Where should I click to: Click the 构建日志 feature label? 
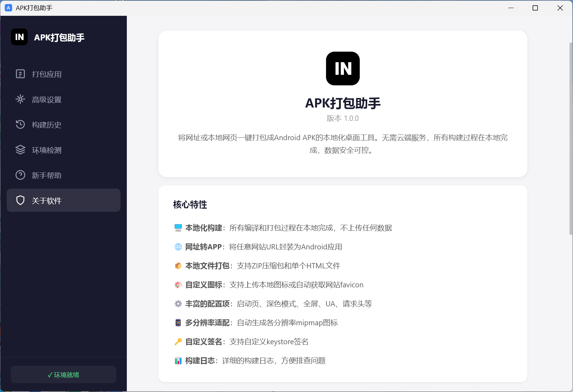(x=200, y=360)
